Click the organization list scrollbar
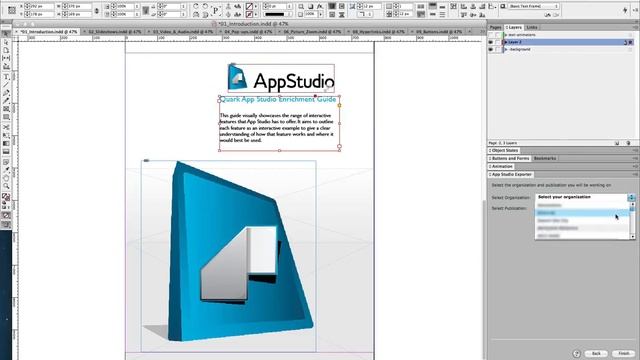 [x=632, y=220]
